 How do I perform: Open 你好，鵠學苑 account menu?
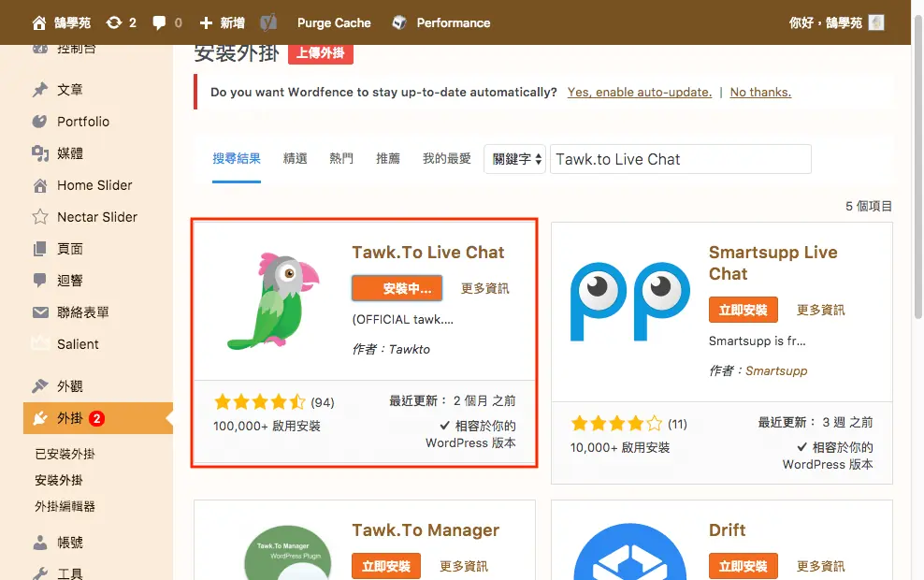tap(836, 23)
